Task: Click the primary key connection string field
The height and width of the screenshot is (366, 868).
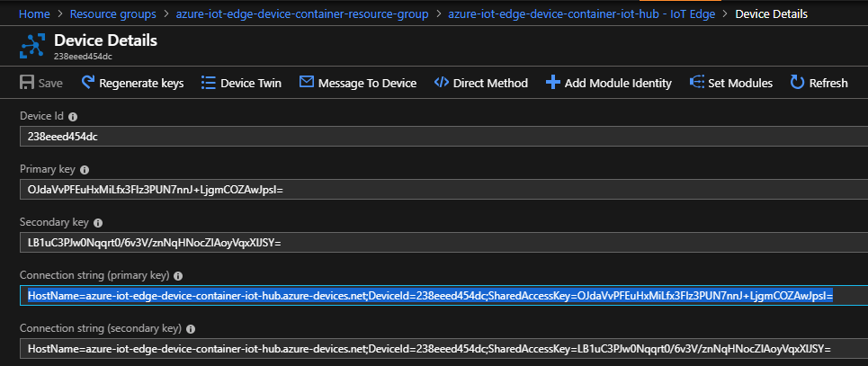Action: [x=443, y=296]
